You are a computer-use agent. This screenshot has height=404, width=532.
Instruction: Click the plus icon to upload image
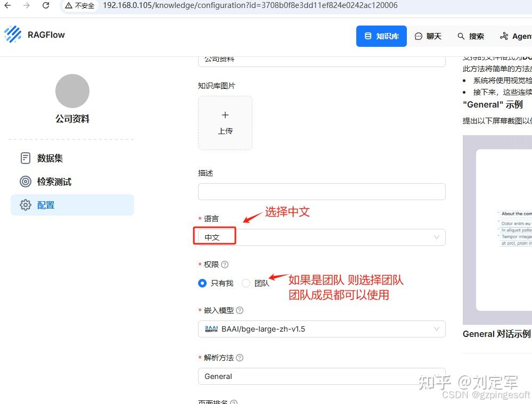pyautogui.click(x=225, y=116)
